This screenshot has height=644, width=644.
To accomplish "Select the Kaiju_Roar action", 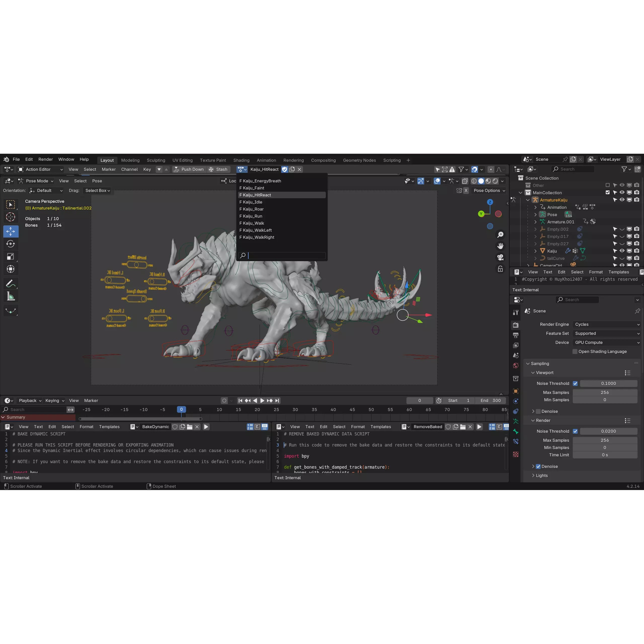I will click(282, 209).
